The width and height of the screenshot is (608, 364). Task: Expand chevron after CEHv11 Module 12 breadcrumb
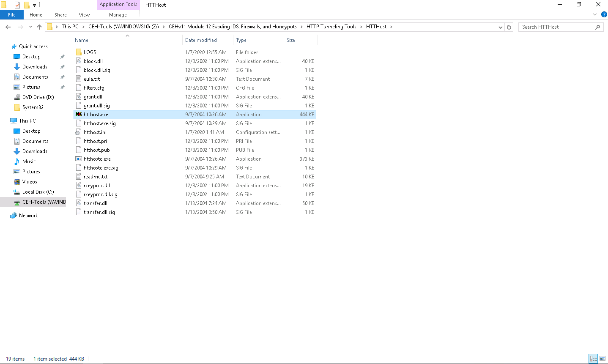pyautogui.click(x=301, y=27)
